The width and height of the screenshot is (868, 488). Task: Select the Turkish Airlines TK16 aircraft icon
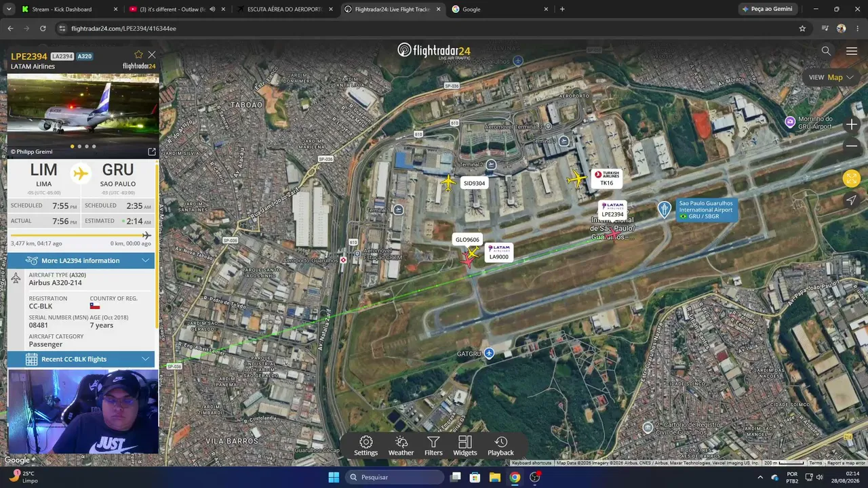576,179
